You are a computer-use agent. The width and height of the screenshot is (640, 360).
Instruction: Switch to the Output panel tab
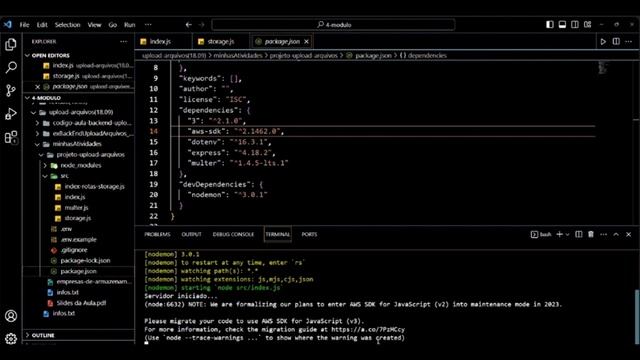tap(191, 234)
